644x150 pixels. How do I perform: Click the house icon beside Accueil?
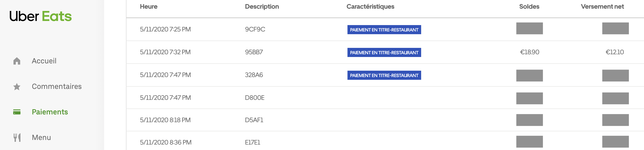[x=17, y=61]
